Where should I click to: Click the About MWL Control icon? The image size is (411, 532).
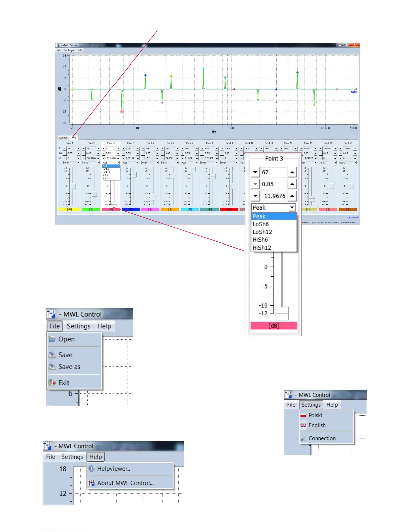[91, 483]
